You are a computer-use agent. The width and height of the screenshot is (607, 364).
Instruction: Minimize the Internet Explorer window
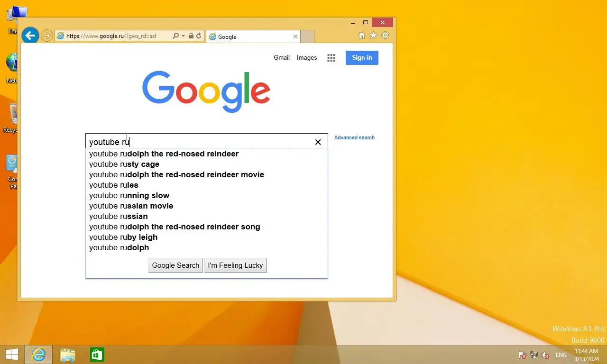point(353,22)
